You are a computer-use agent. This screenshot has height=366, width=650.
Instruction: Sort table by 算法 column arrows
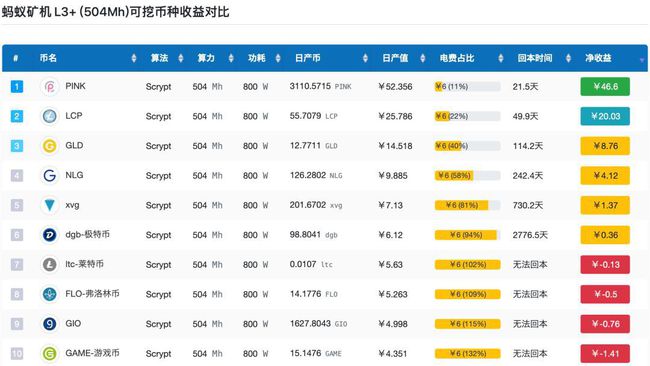coord(180,58)
